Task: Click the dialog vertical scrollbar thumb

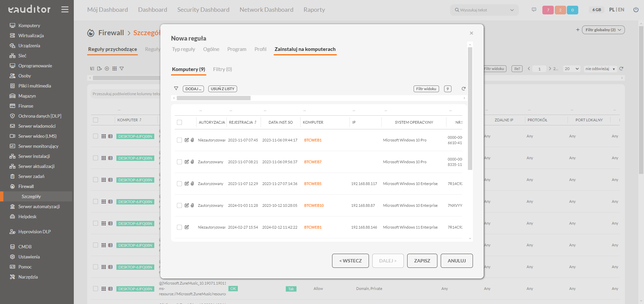Action: point(470,109)
